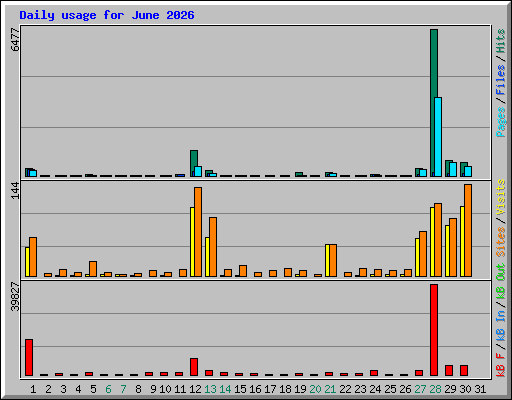Screen dimensions: 512x400
Task: Click green weekend day label 20
Action: pos(315,389)
